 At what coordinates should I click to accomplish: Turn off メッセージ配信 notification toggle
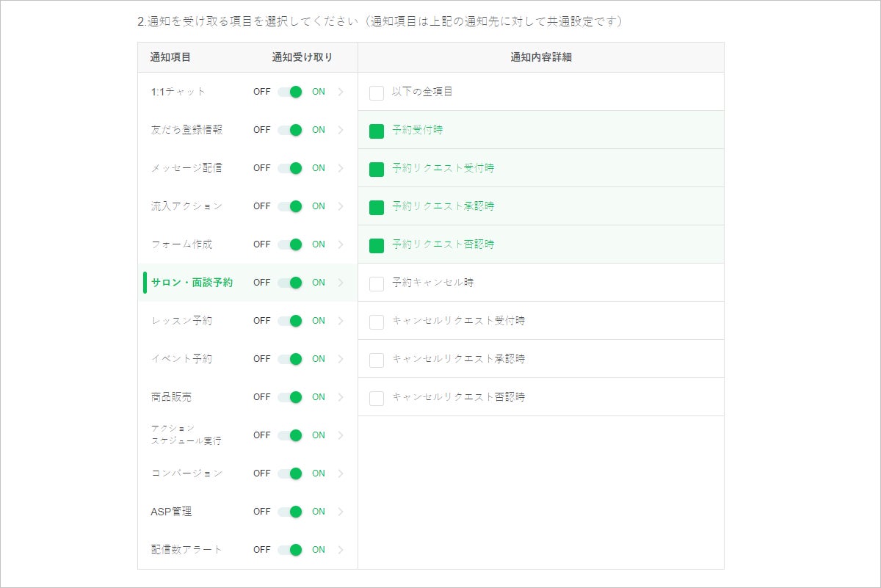pyautogui.click(x=290, y=168)
